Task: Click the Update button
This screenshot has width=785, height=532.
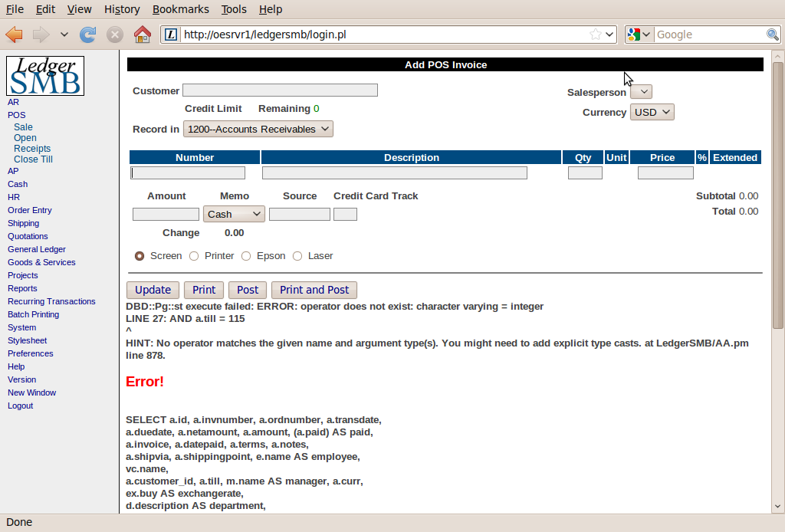Action: click(x=153, y=290)
